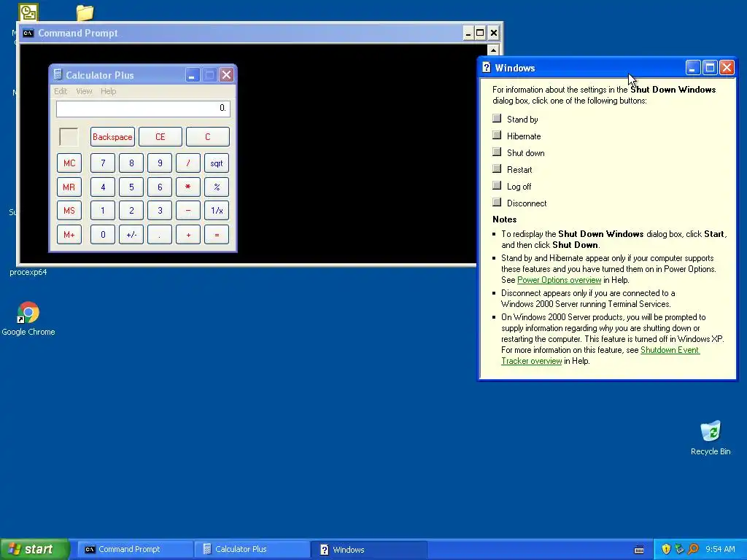Viewport: 747px width, 560px height.
Task: Click the divide button in calculator
Action: click(188, 163)
